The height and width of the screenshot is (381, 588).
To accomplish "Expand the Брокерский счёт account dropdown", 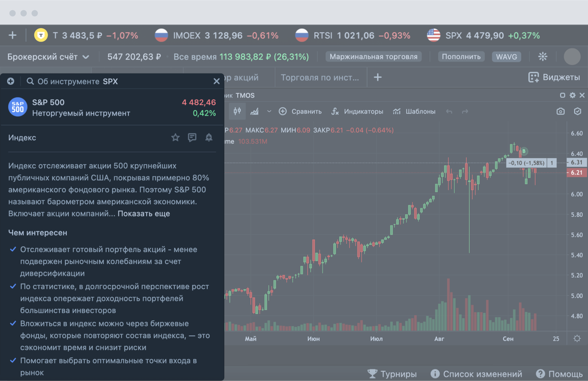I will click(48, 56).
